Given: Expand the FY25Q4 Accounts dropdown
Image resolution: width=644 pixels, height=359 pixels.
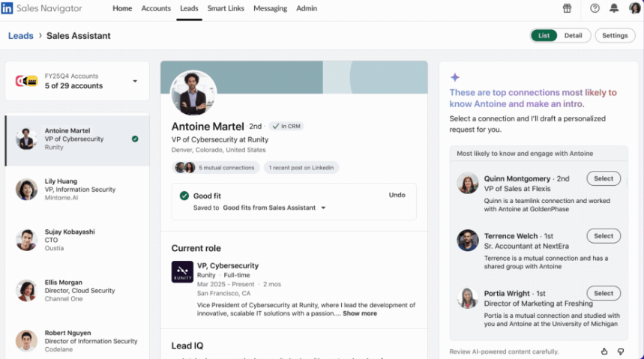Looking at the screenshot, I should point(135,82).
